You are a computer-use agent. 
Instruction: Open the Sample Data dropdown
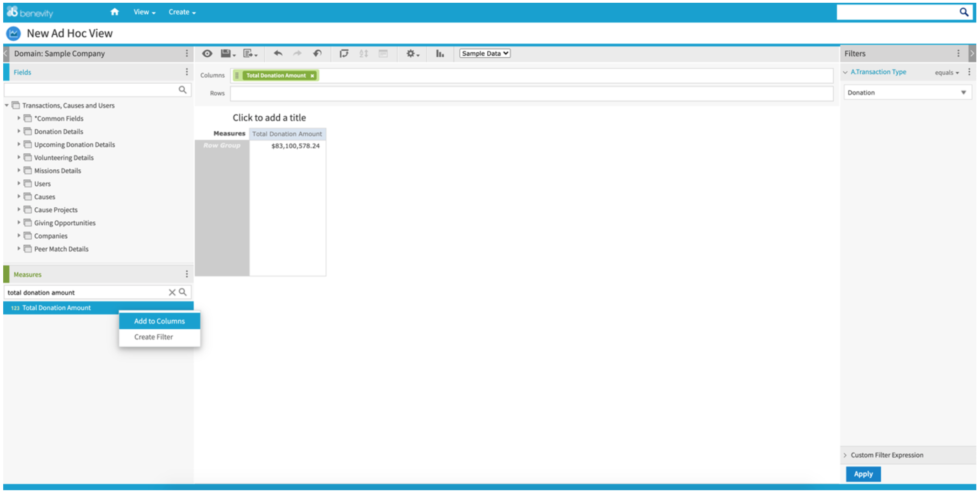click(485, 54)
